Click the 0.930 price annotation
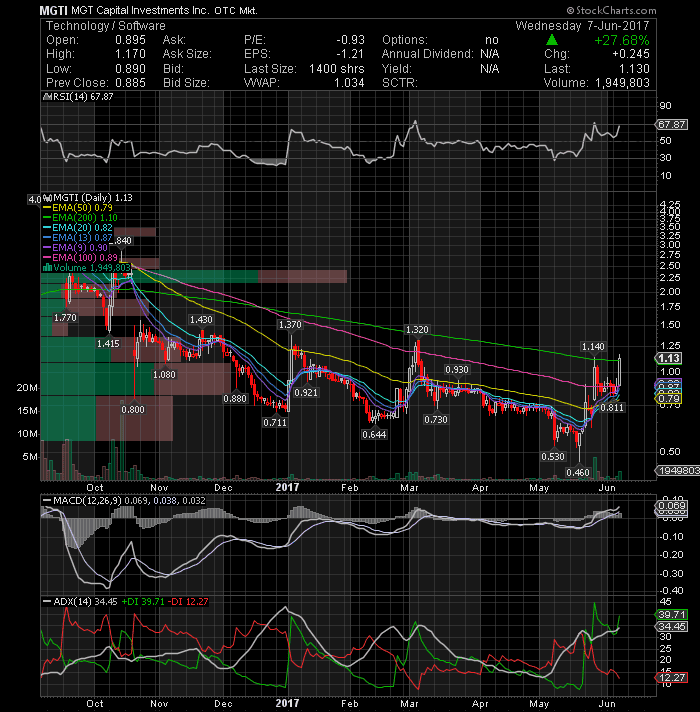Screen dimensions: 700x712 pos(457,370)
